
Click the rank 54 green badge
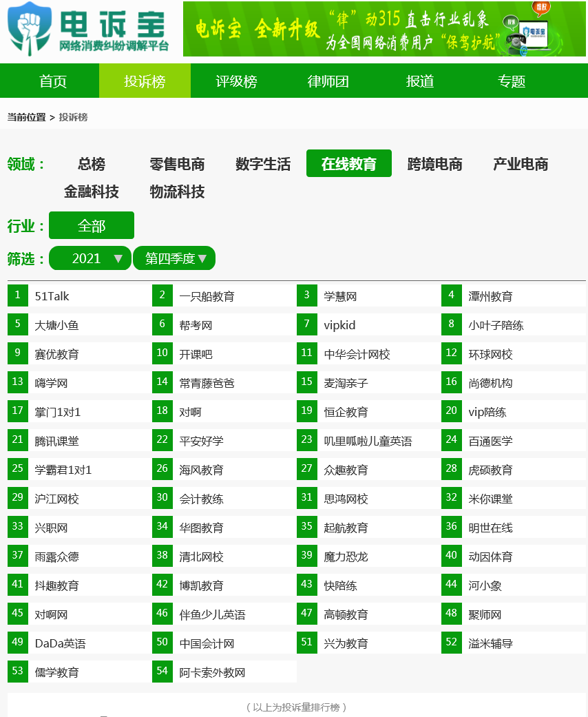coord(162,672)
